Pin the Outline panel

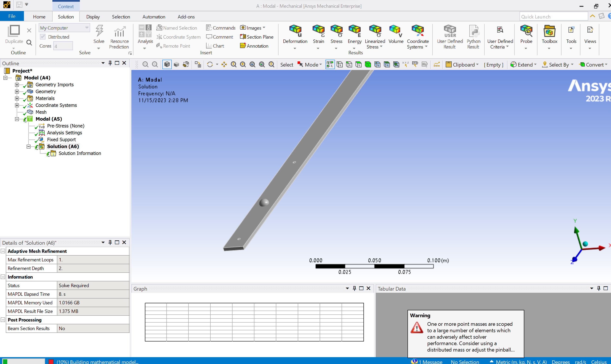(110, 63)
